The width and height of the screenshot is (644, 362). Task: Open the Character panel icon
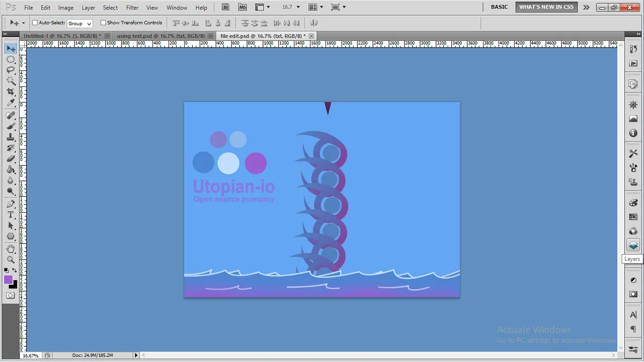(x=633, y=315)
